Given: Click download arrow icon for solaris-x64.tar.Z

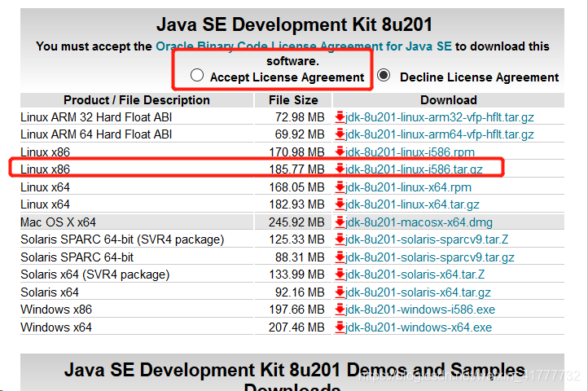Looking at the screenshot, I should (340, 275).
